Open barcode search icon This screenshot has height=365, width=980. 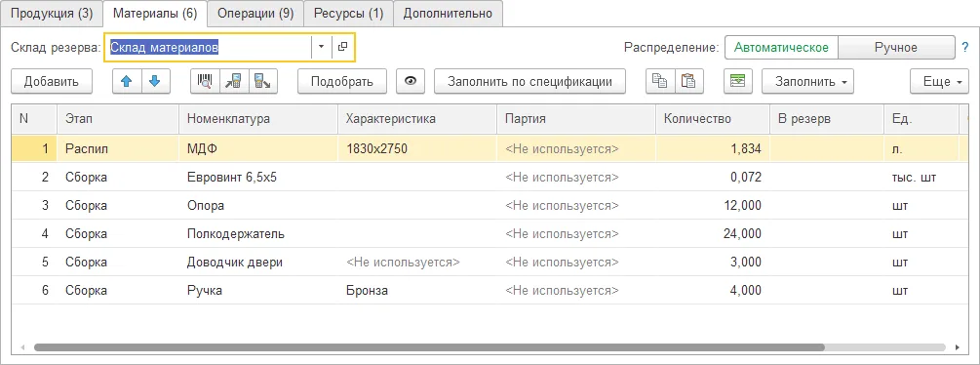pos(205,81)
